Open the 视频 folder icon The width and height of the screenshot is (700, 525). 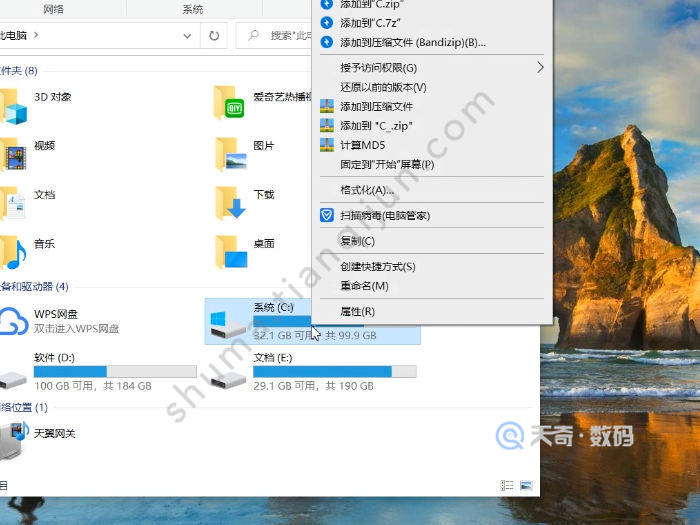coord(13,154)
